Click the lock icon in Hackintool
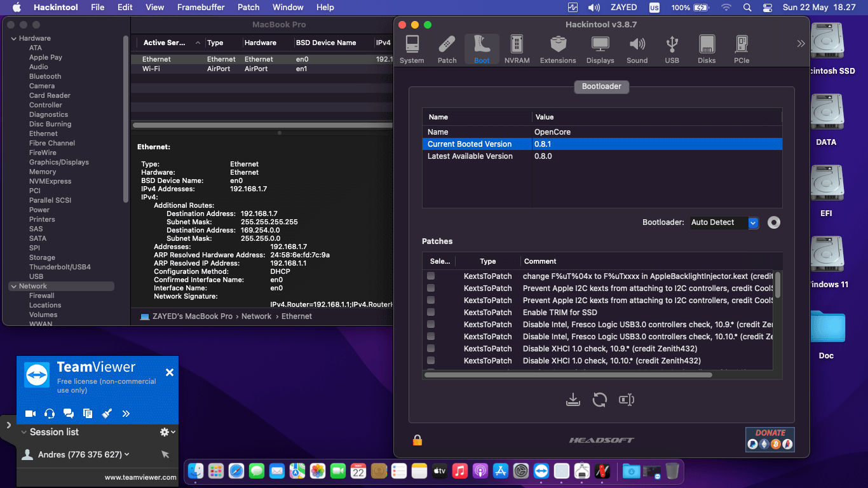Viewport: 868px width, 488px height. tap(417, 440)
